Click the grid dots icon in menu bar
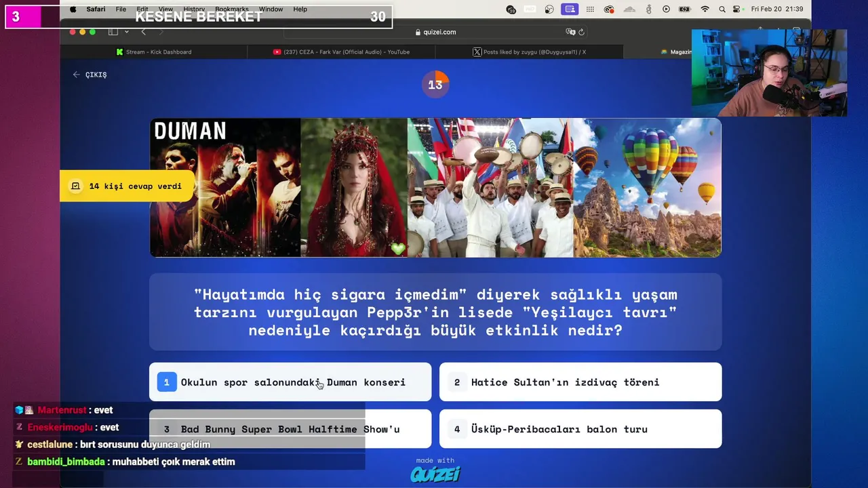The height and width of the screenshot is (488, 868). (590, 9)
